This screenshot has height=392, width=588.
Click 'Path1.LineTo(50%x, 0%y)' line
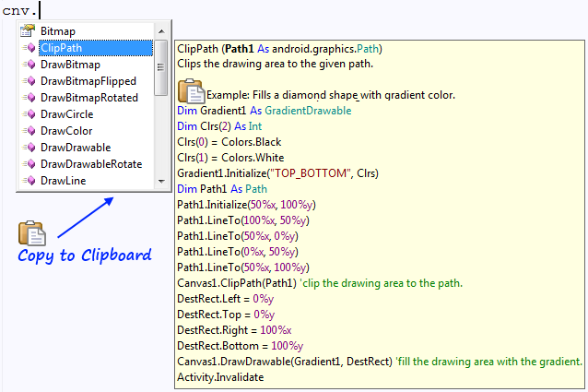238,236
